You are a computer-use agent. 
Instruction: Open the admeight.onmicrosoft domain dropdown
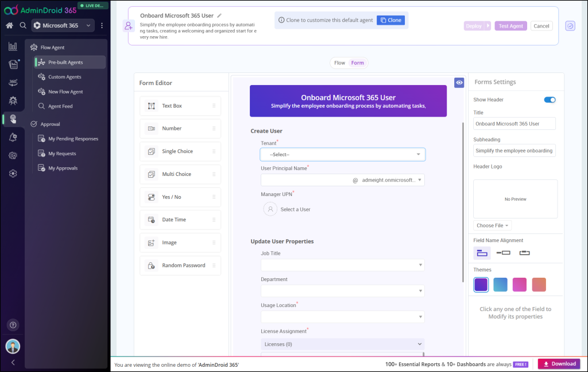click(390, 180)
